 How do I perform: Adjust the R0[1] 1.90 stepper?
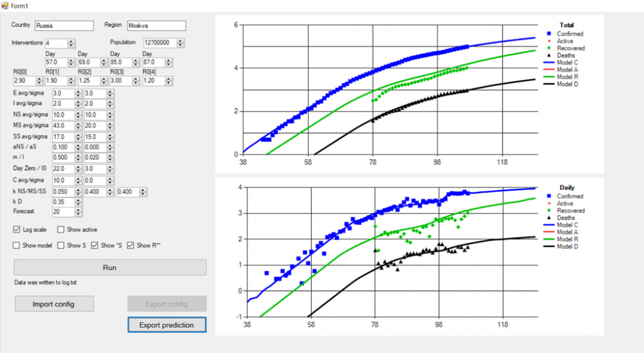click(72, 81)
